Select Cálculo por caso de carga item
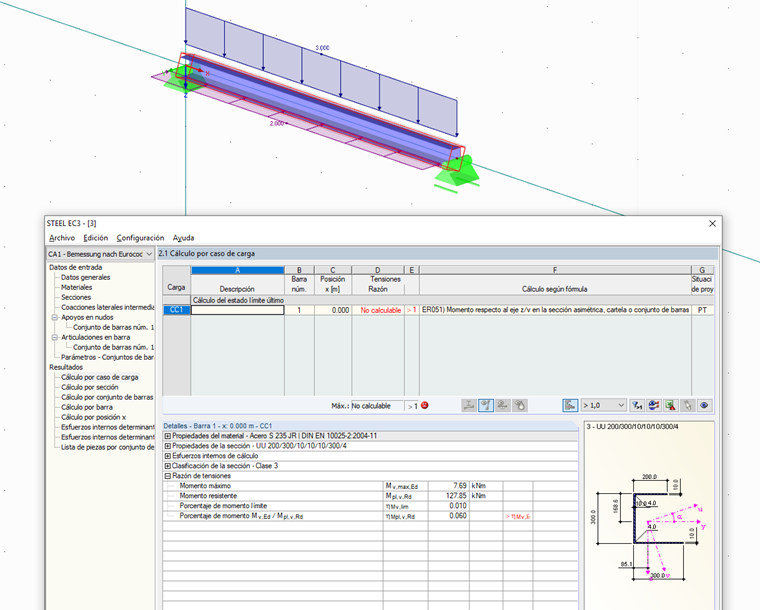This screenshot has height=610, width=760. (99, 377)
